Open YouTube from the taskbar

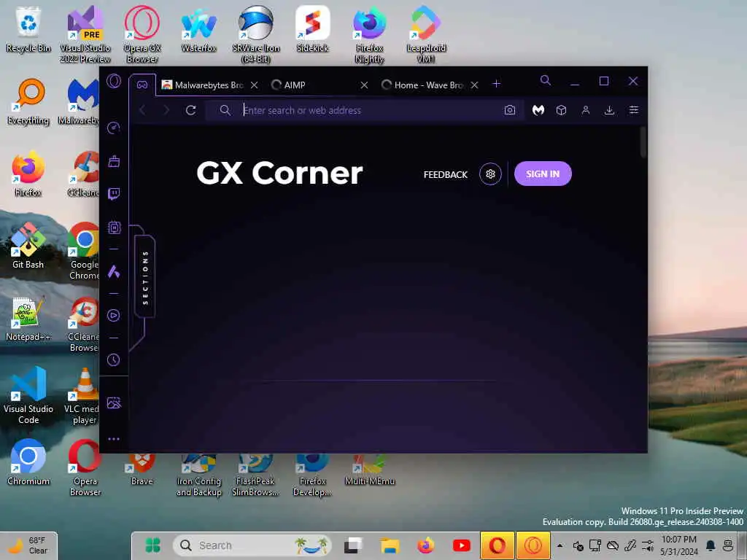461,545
